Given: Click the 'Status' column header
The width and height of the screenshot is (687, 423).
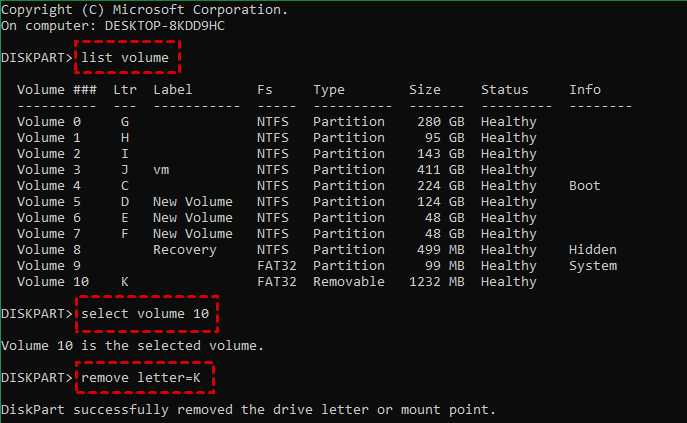Looking at the screenshot, I should pyautogui.click(x=505, y=90).
